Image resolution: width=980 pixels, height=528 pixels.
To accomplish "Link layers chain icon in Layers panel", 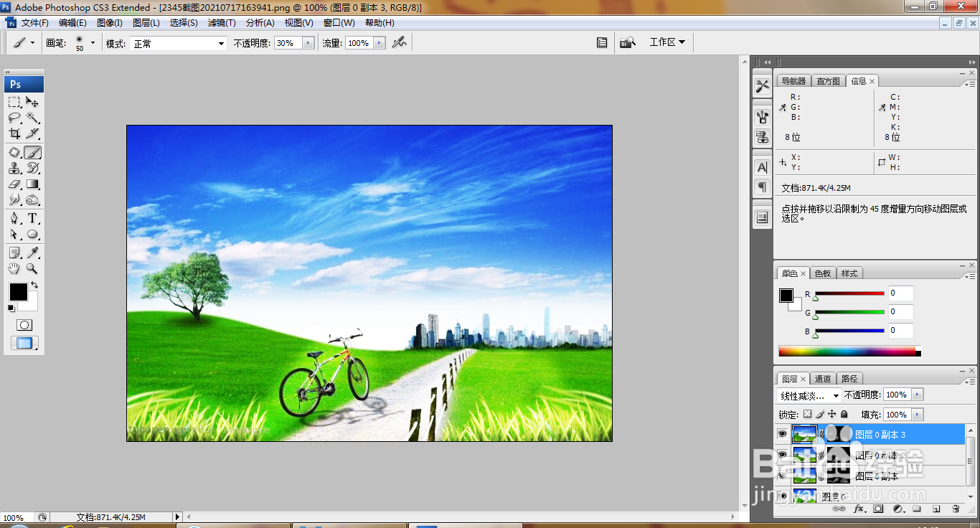I will click(x=839, y=509).
